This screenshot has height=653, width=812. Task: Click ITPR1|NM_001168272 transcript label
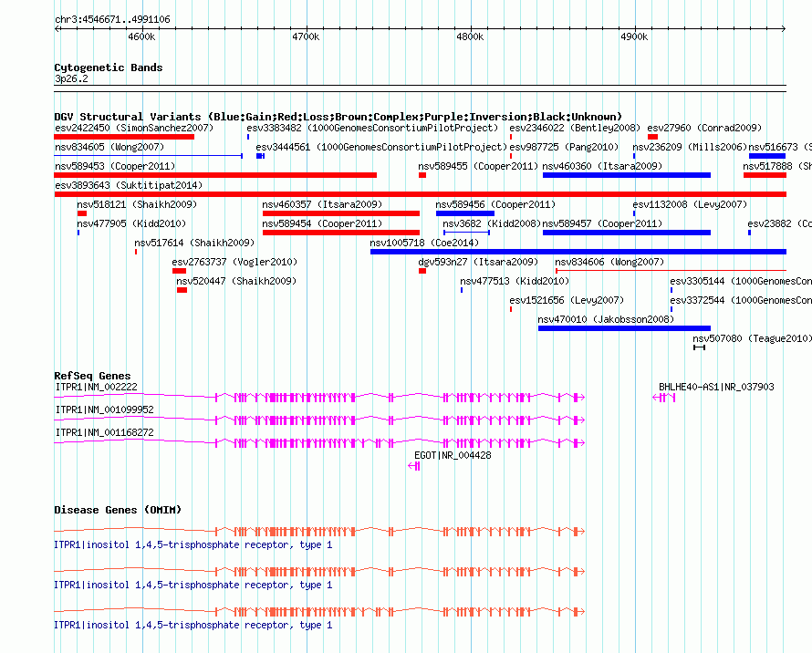(105, 432)
